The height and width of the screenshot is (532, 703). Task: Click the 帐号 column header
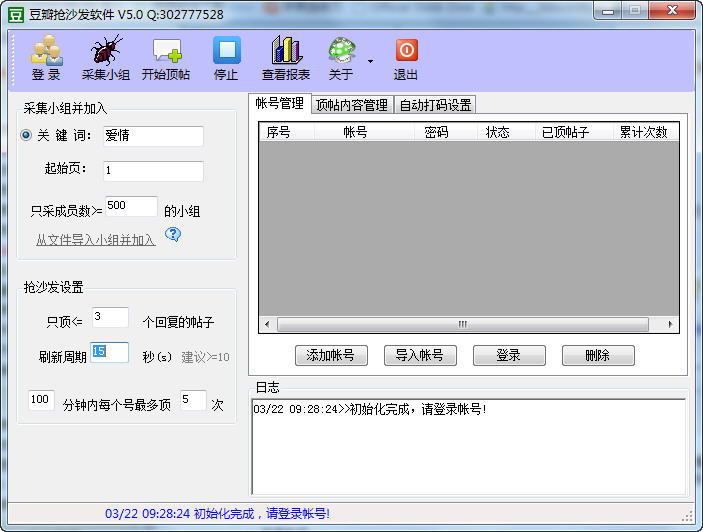pyautogui.click(x=364, y=132)
